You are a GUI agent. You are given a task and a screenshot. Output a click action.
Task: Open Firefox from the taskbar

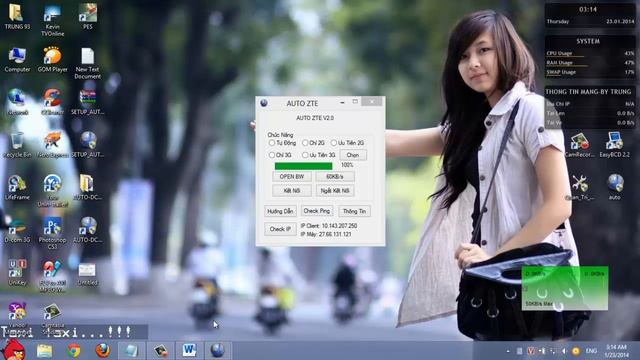point(102,351)
